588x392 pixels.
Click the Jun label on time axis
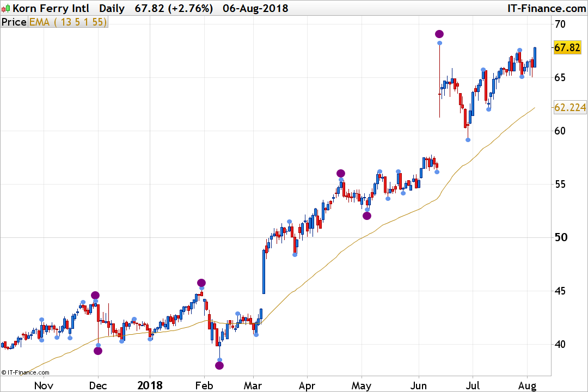coord(419,385)
